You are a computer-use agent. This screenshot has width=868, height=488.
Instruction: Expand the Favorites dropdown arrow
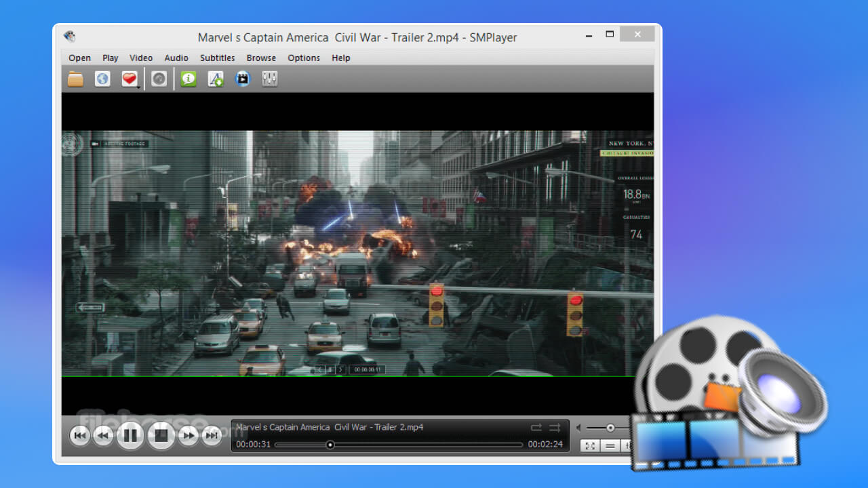pyautogui.click(x=139, y=86)
